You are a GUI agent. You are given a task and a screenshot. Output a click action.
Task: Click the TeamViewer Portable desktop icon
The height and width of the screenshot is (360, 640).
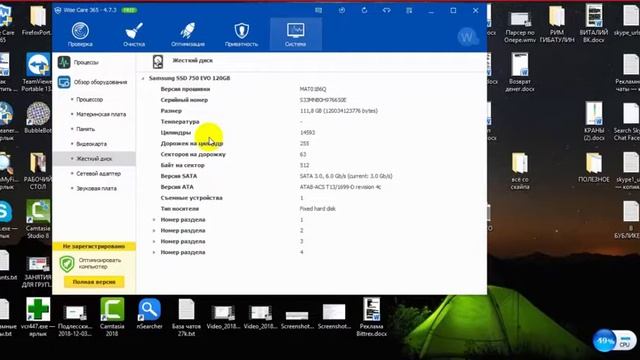(x=37, y=72)
